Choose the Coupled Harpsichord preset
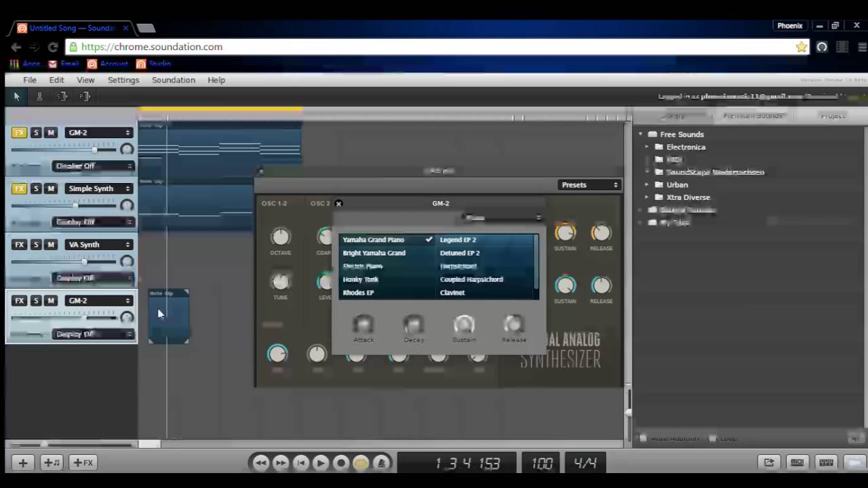 point(471,279)
